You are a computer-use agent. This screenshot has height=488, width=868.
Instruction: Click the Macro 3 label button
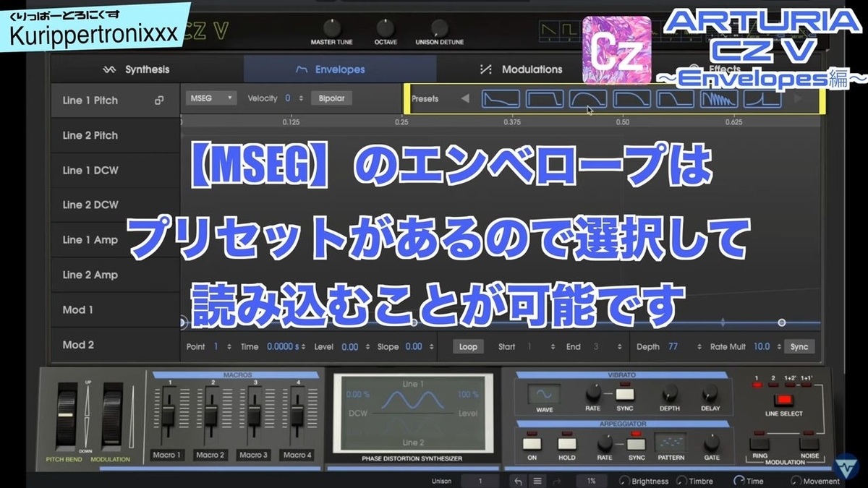tap(254, 455)
